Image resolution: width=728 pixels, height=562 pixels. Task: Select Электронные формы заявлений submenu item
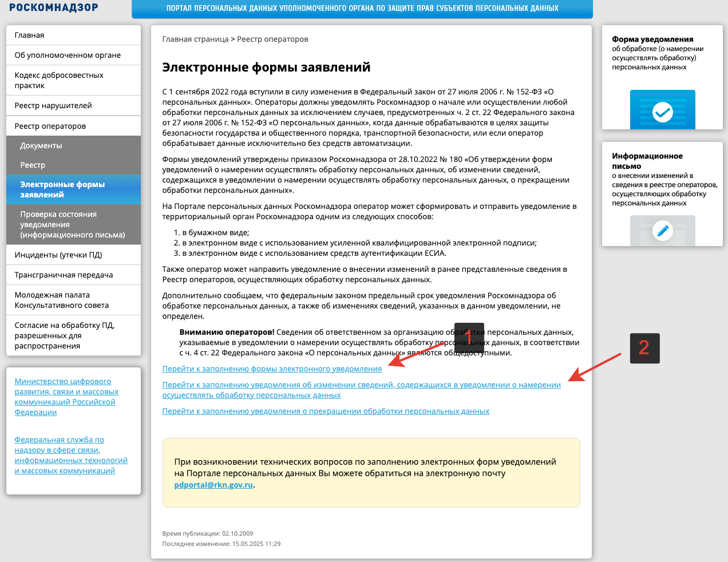click(73, 189)
